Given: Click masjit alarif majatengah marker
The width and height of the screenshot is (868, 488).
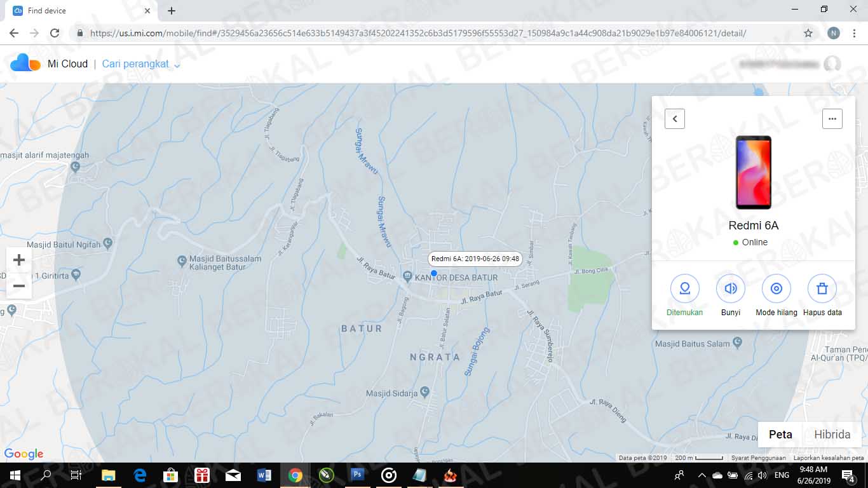Looking at the screenshot, I should pos(76,167).
